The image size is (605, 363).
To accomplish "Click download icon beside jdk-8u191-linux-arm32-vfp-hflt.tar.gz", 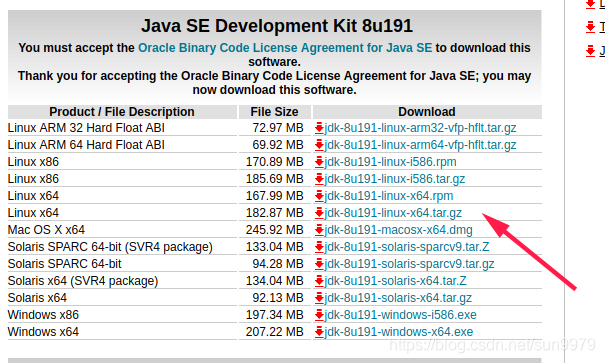I will pyautogui.click(x=319, y=128).
